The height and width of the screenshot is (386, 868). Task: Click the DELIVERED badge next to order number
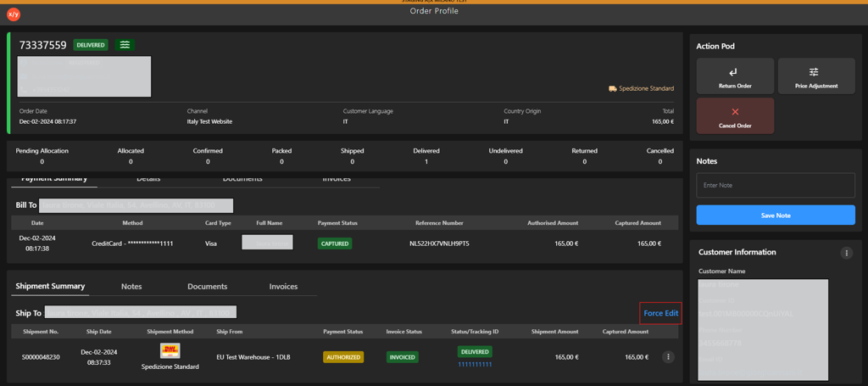91,45
